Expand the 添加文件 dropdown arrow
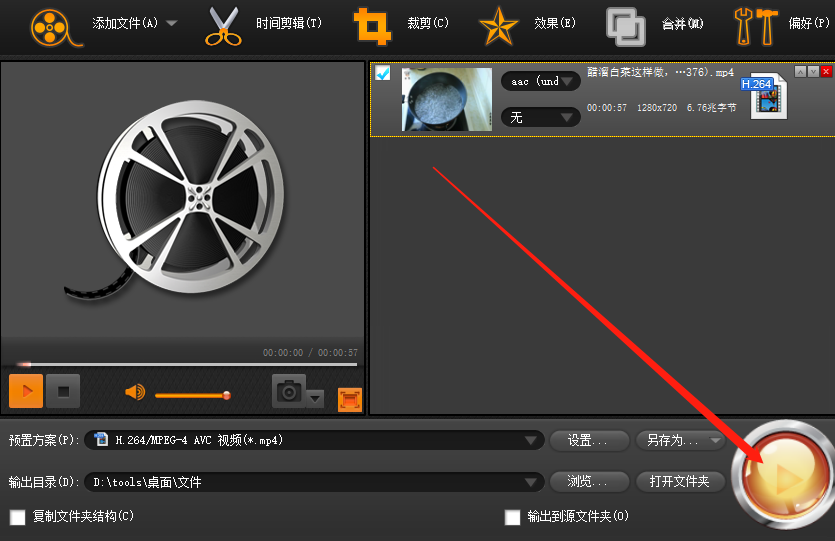Viewport: 835px width, 541px height. (171, 23)
